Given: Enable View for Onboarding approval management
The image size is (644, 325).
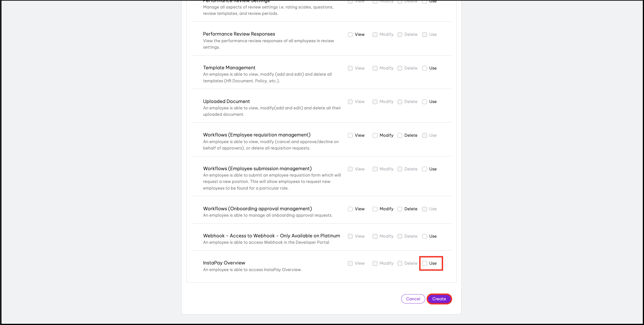Looking at the screenshot, I should (x=350, y=209).
